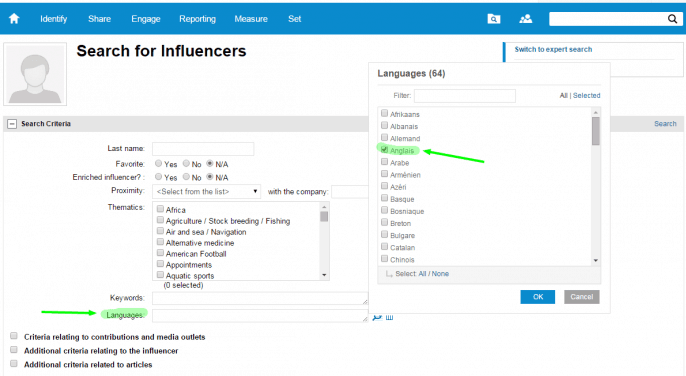Check the Bulgare language

pyautogui.click(x=384, y=235)
